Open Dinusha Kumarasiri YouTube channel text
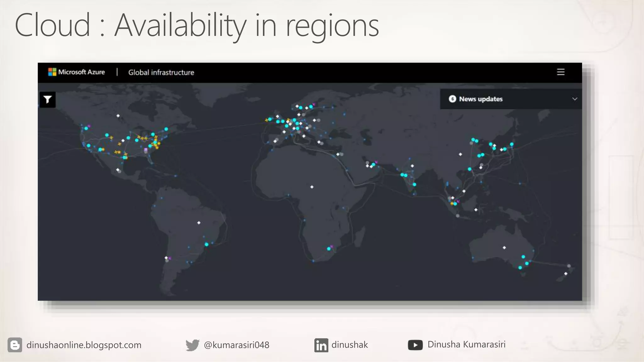 pos(466,344)
